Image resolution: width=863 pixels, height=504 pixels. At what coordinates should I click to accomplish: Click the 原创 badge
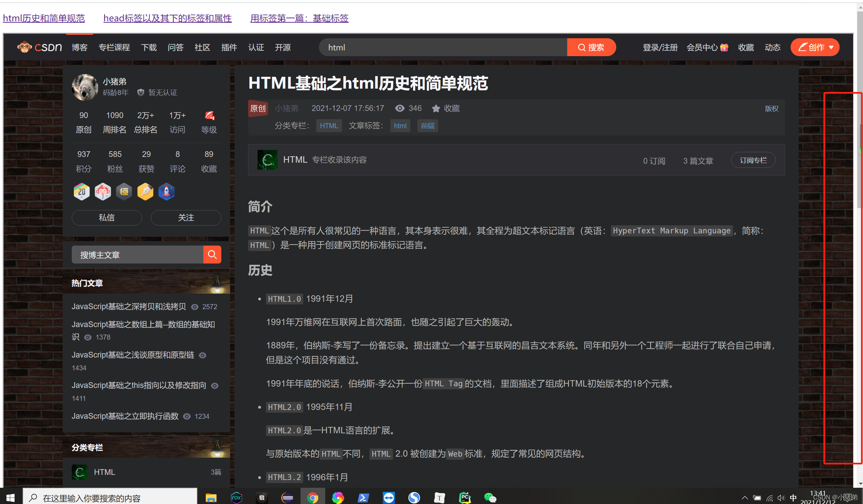(x=258, y=109)
